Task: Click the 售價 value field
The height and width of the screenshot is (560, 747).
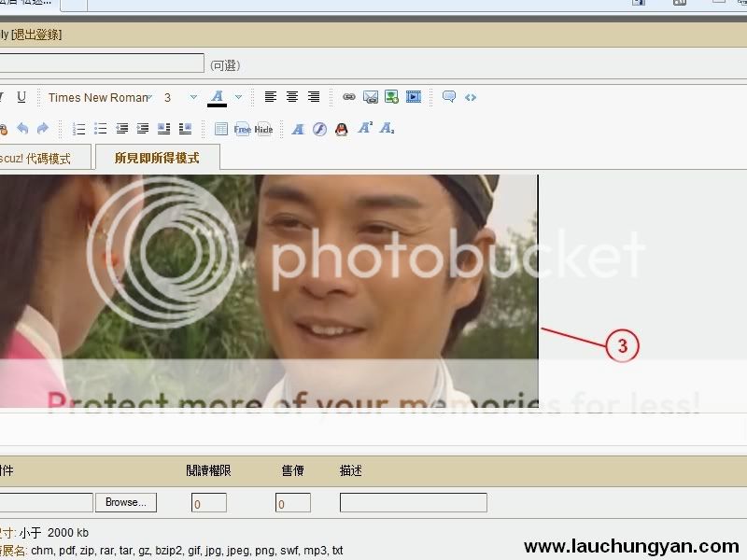Action: (293, 503)
